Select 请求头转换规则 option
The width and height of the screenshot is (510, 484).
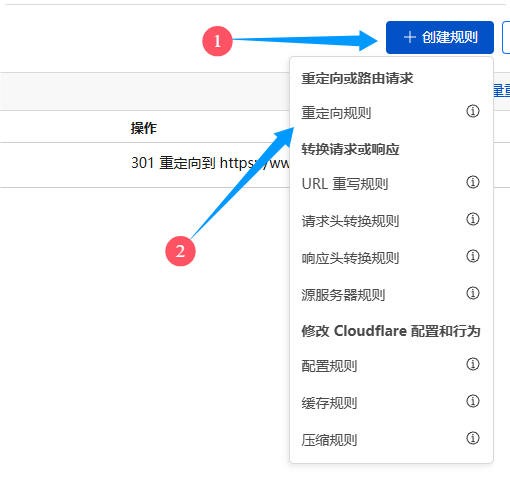click(350, 221)
